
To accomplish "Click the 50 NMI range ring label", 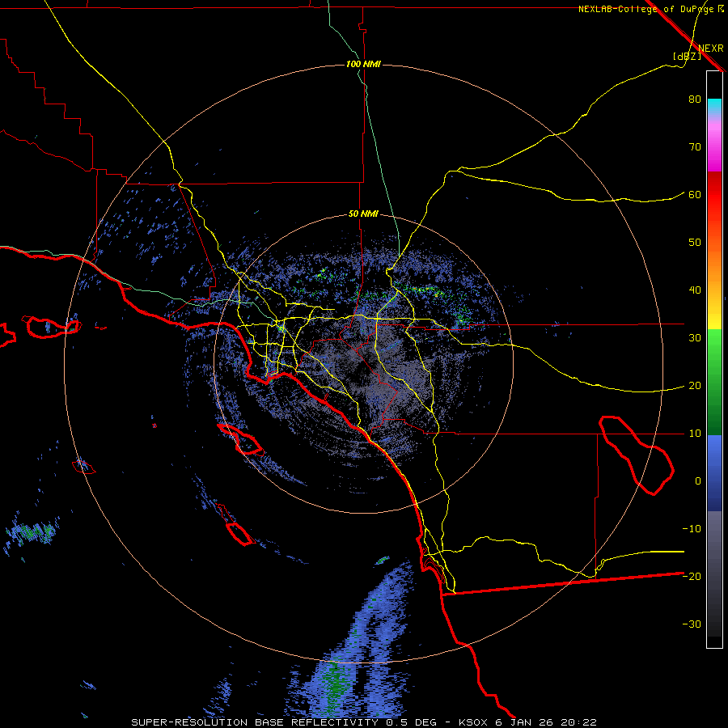I will tap(363, 214).
